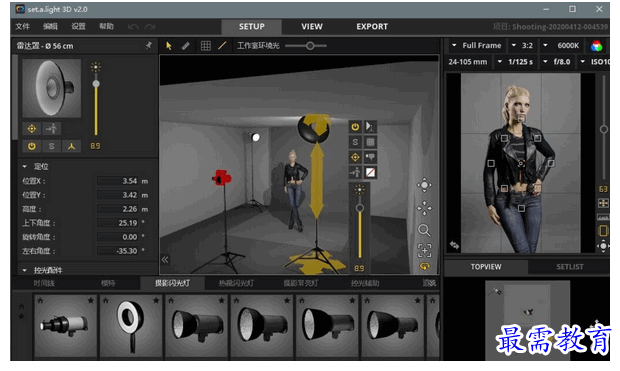Click grid icon in viewport light overlay
Image resolution: width=620 pixels, height=371 pixels.
click(370, 142)
